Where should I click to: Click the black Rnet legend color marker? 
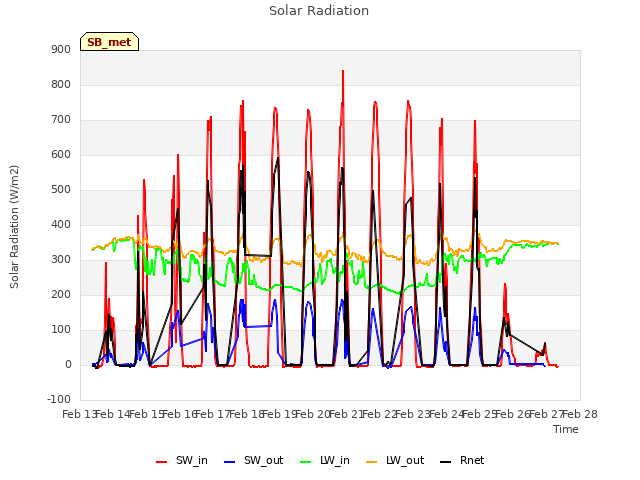[446, 462]
